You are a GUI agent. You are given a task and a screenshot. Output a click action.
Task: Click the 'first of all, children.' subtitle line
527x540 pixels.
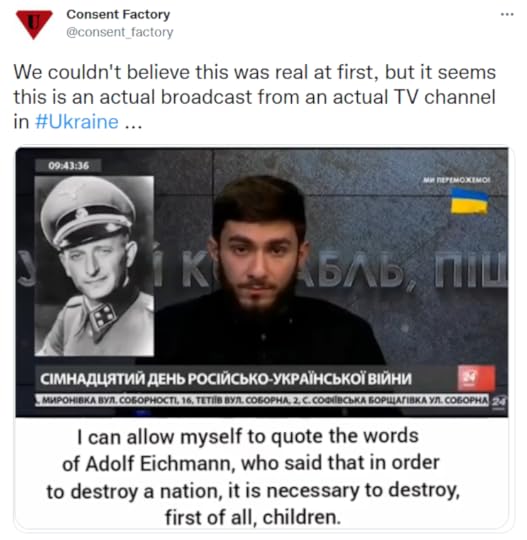pos(253,517)
